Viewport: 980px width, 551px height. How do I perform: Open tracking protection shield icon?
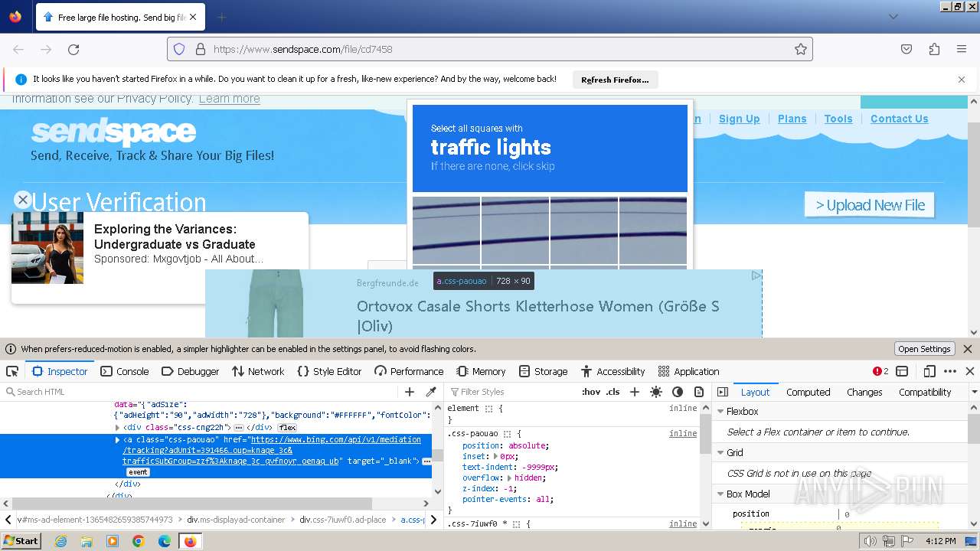tap(179, 49)
